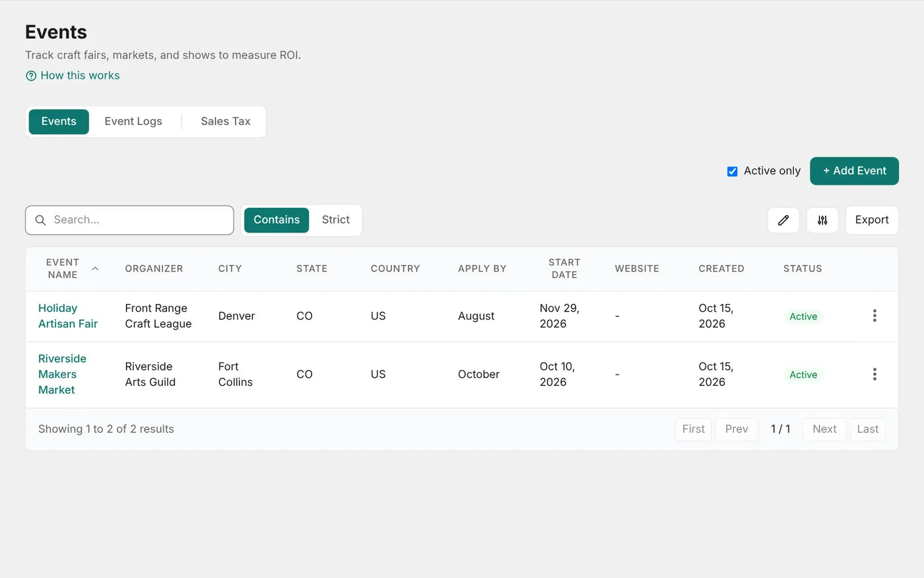Click the Export button
Screen dimensions: 924x578
pyautogui.click(x=872, y=220)
